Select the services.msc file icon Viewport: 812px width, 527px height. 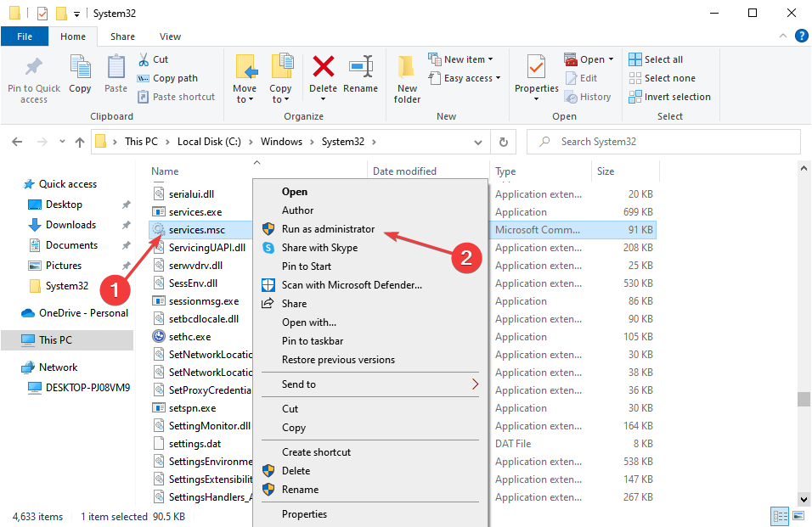coord(159,230)
